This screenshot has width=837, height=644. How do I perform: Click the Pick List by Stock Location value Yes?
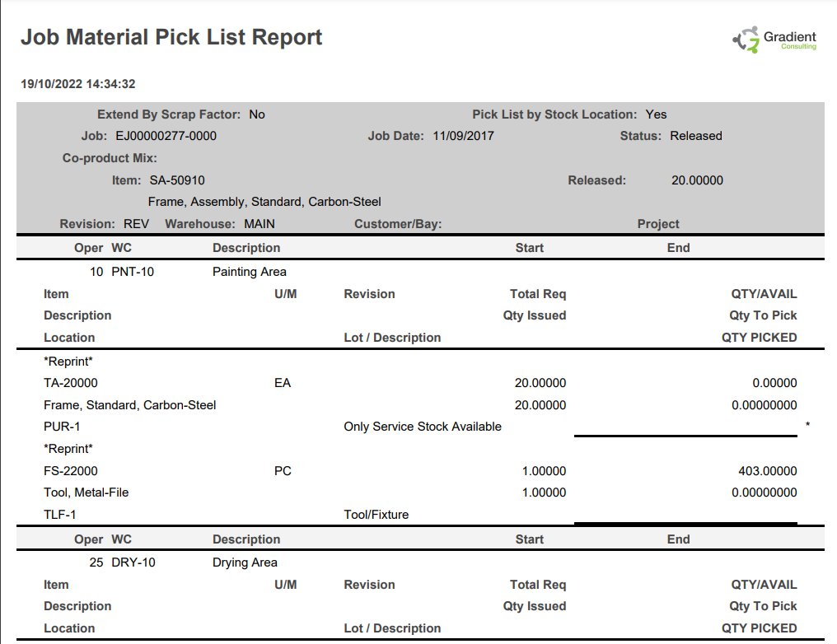656,114
